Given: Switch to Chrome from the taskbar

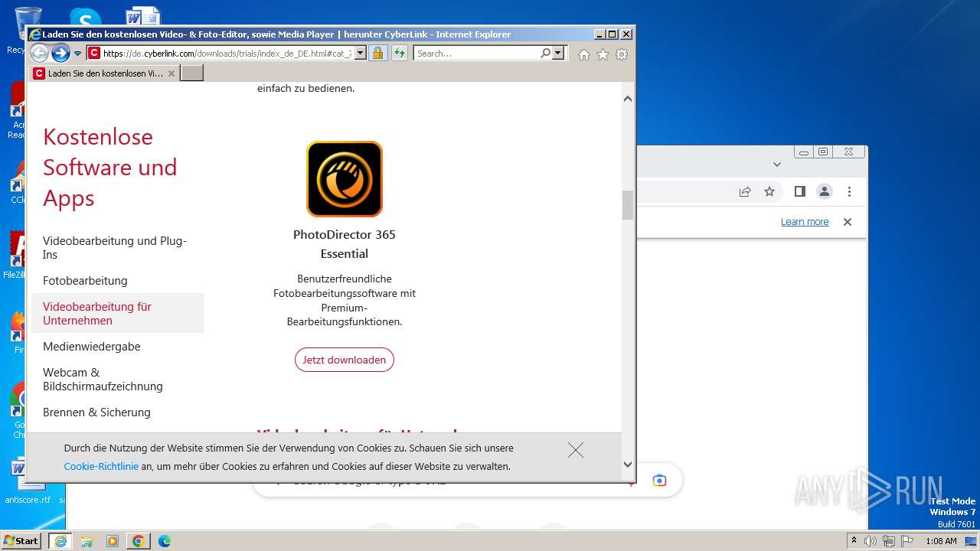Looking at the screenshot, I should pos(139,541).
